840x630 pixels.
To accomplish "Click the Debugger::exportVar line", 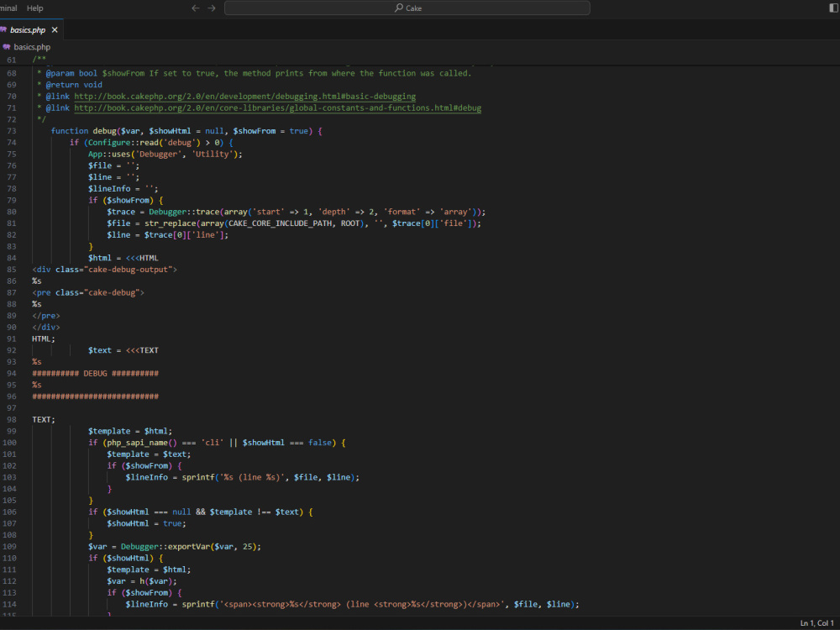I will coord(175,547).
